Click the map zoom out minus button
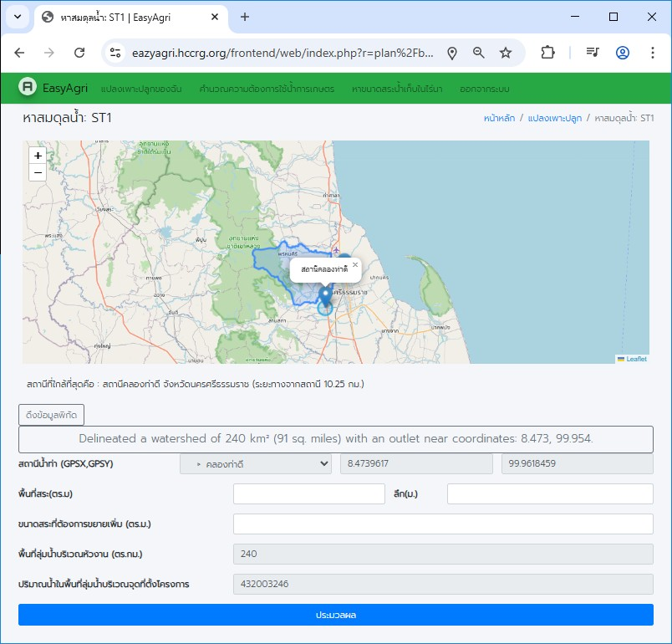Screen dimensions: 672x644 [x=38, y=172]
